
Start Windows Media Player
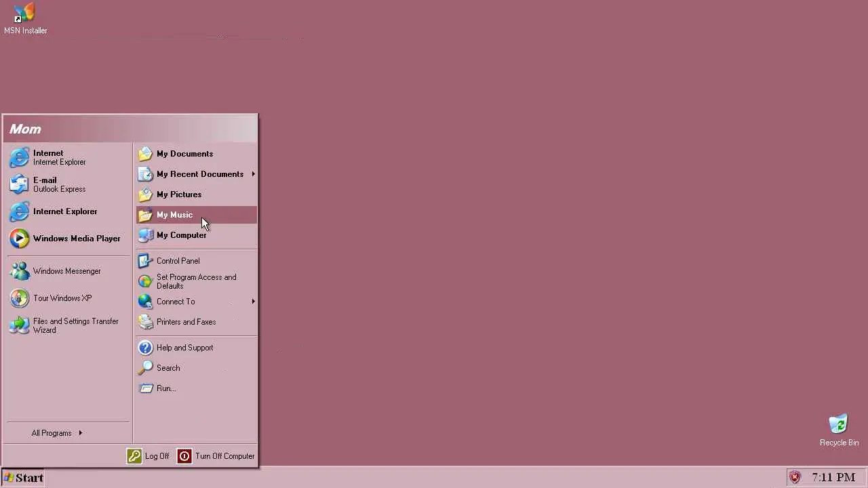click(x=67, y=239)
